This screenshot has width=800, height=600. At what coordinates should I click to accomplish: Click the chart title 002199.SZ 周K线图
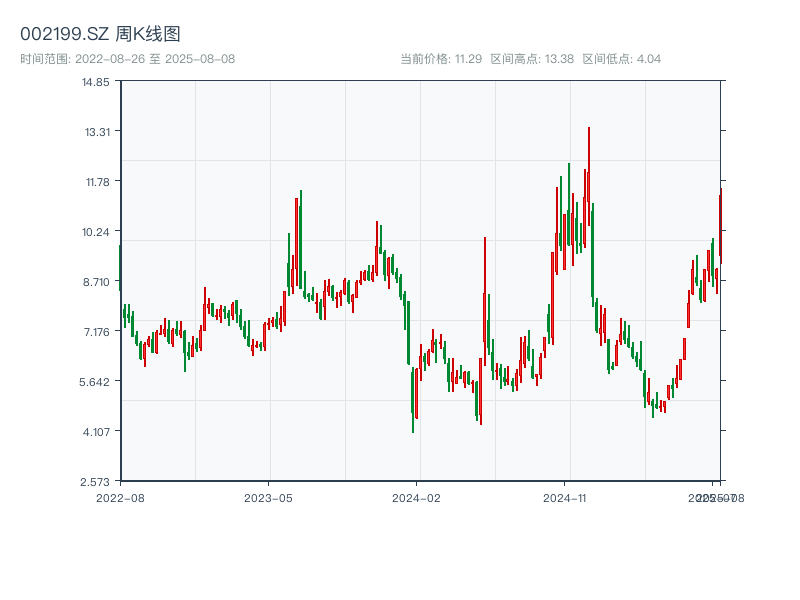[100, 34]
